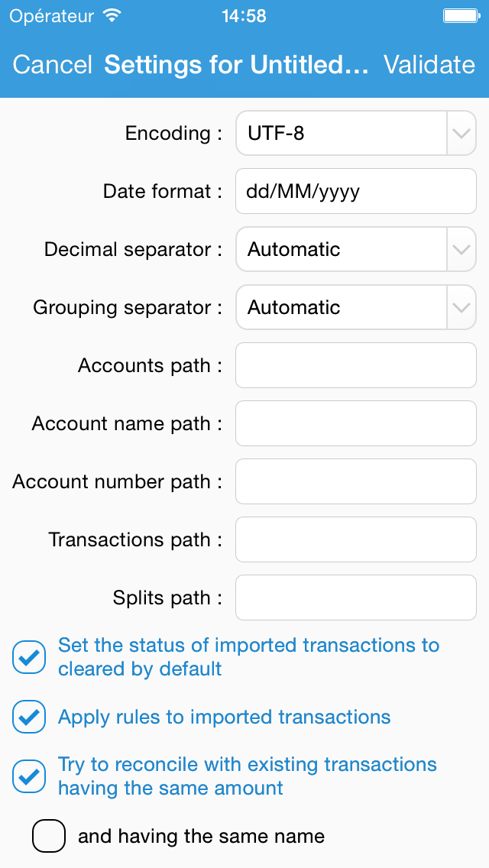Tap the Settings for Untitled title
489x868 pixels.
pyautogui.click(x=236, y=65)
